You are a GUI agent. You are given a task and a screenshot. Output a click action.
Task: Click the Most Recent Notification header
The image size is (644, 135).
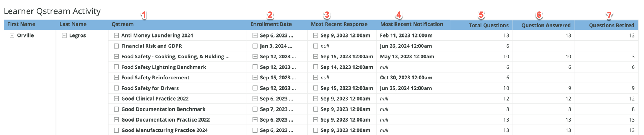[x=412, y=24]
